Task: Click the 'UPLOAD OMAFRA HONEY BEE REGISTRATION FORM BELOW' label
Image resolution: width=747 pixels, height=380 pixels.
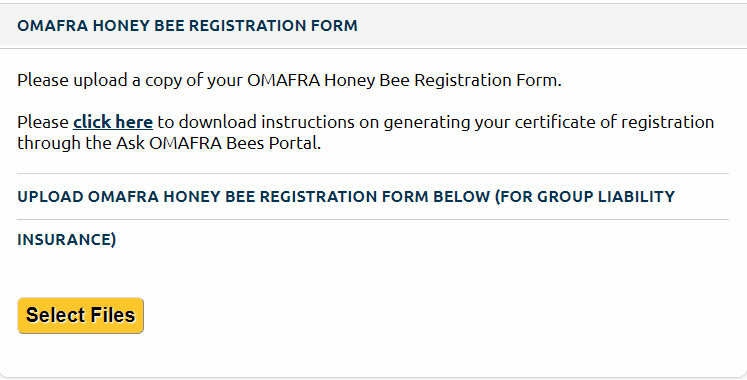Action: click(x=253, y=197)
